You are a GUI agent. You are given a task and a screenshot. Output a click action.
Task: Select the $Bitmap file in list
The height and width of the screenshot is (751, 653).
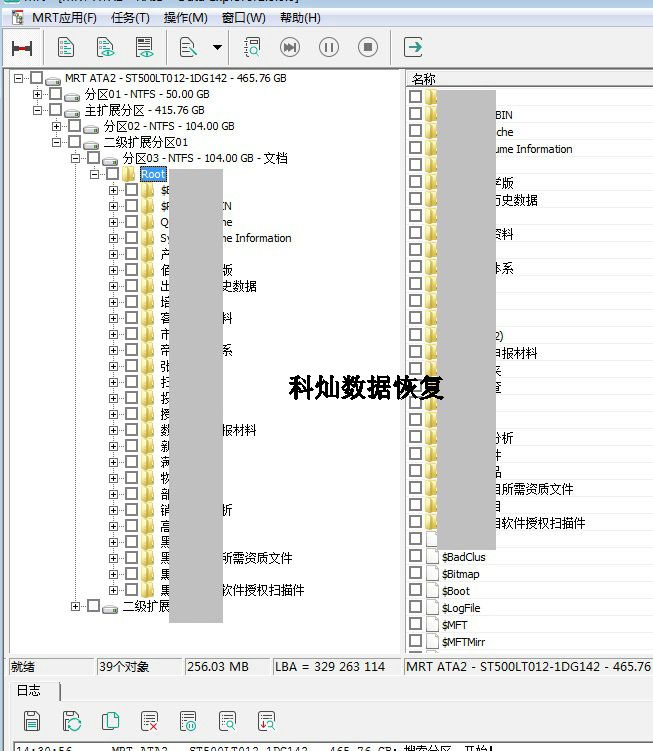(460, 574)
